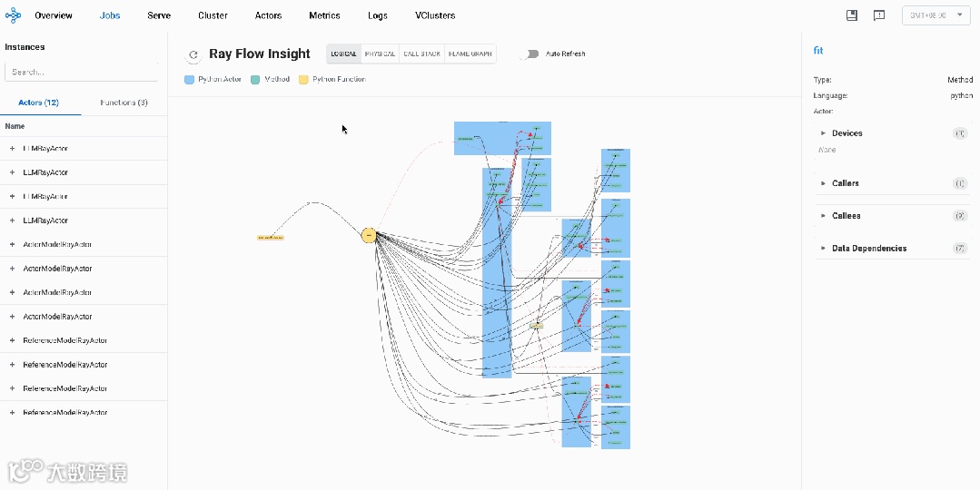Select the LOGICAL view button
Image resolution: width=980 pixels, height=490 pixels.
343,54
